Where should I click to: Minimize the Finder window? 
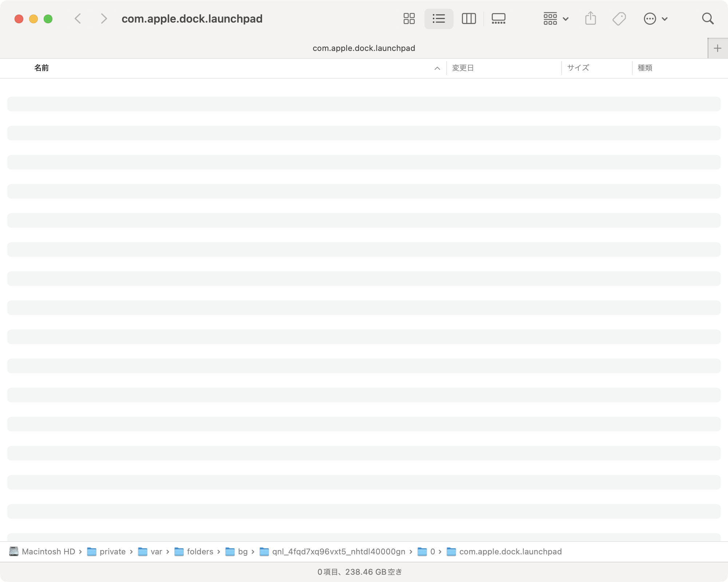tap(33, 19)
